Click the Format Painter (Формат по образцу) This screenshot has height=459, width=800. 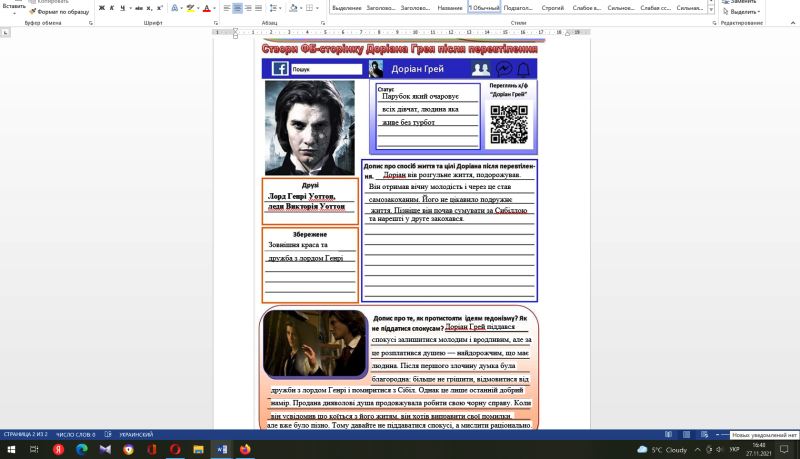coord(62,11)
